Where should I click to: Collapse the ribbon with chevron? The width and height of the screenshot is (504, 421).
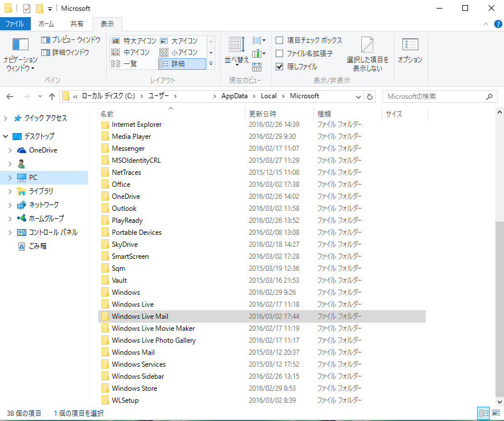pyautogui.click(x=486, y=24)
